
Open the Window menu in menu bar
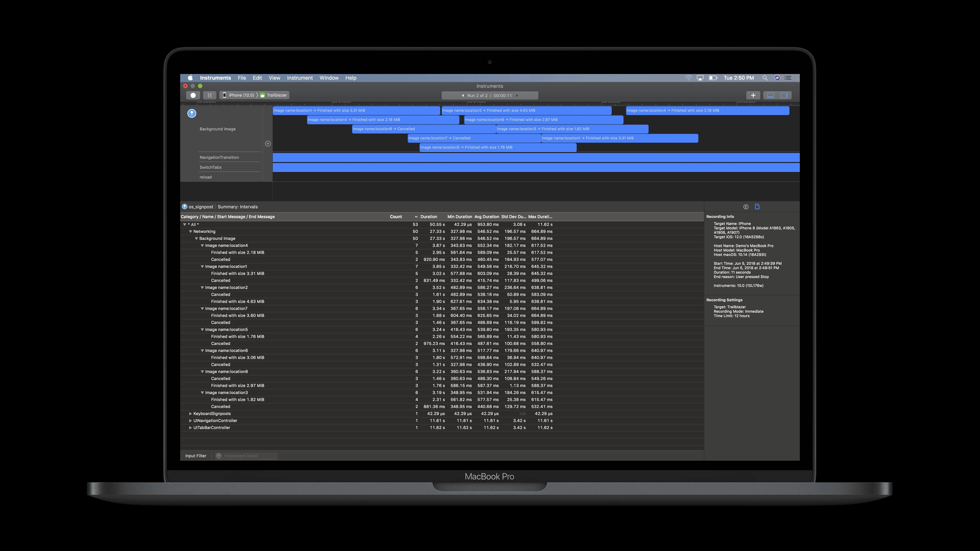point(329,78)
